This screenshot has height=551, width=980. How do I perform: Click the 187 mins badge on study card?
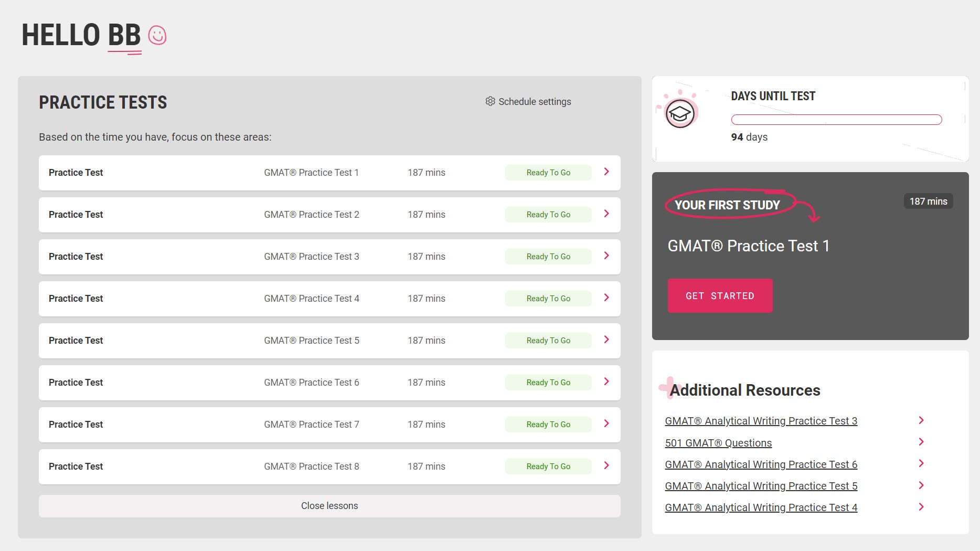click(x=928, y=202)
